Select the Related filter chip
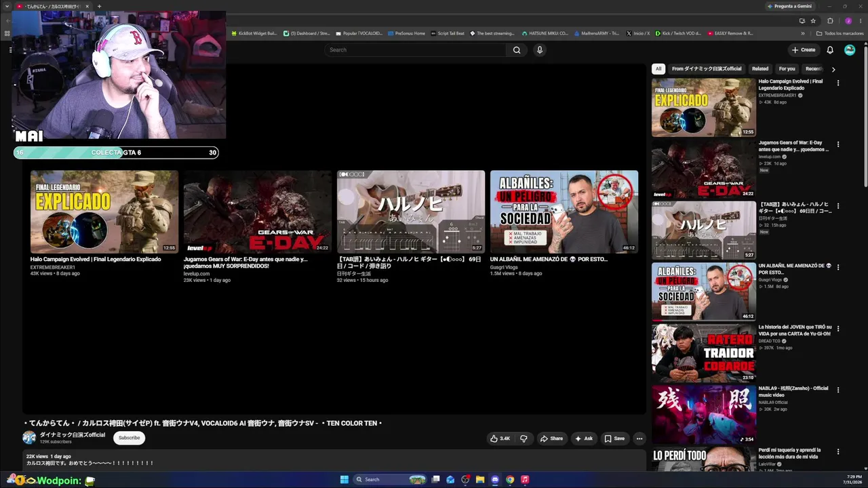 [760, 68]
